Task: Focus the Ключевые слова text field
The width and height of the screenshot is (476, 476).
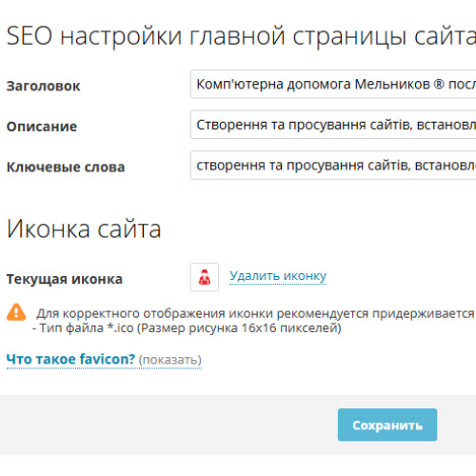Action: 333,165
